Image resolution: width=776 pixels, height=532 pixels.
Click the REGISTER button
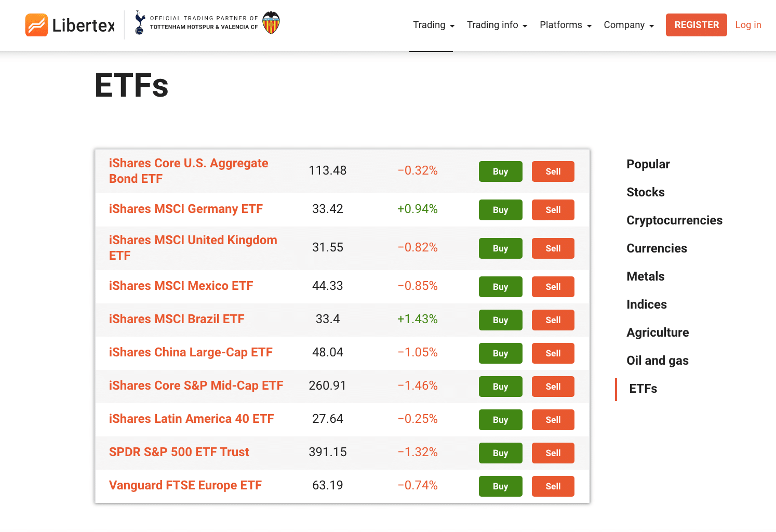click(x=697, y=25)
